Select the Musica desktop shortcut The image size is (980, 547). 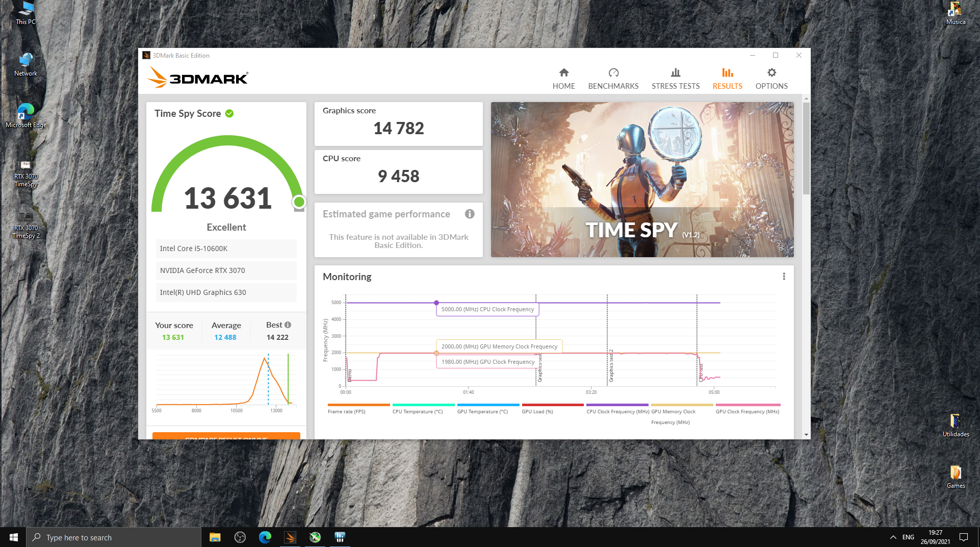point(956,13)
